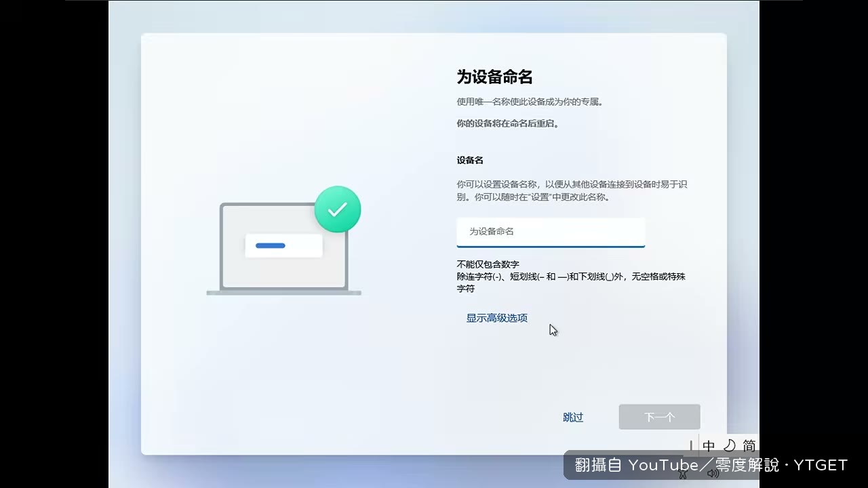Click the 你的设备将在命名后重启 notice text
Viewport: 868px width, 488px height.
[x=508, y=124]
